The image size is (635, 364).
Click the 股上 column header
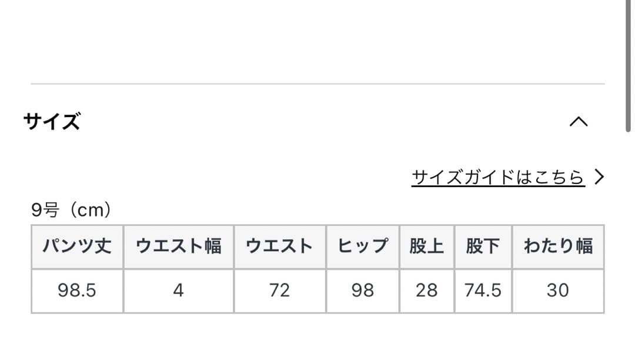pyautogui.click(x=427, y=246)
